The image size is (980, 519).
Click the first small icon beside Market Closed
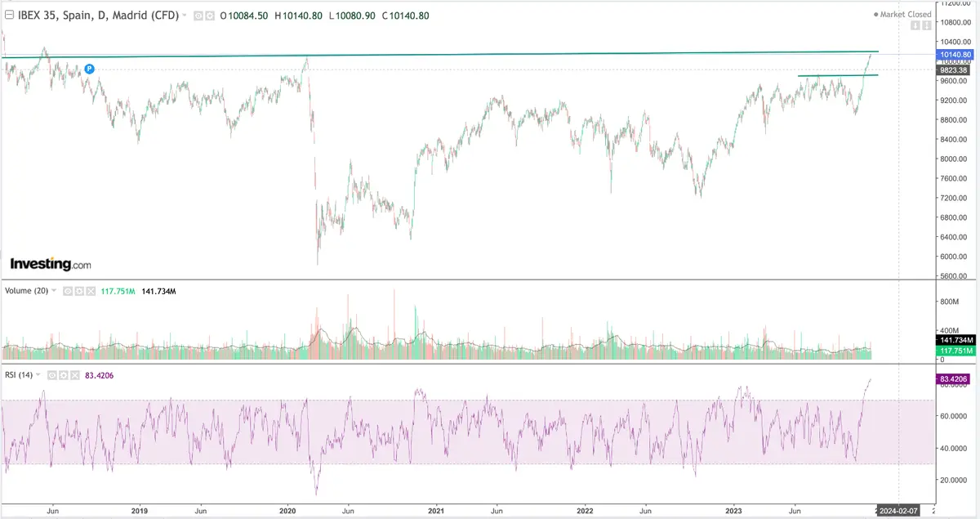(915, 25)
